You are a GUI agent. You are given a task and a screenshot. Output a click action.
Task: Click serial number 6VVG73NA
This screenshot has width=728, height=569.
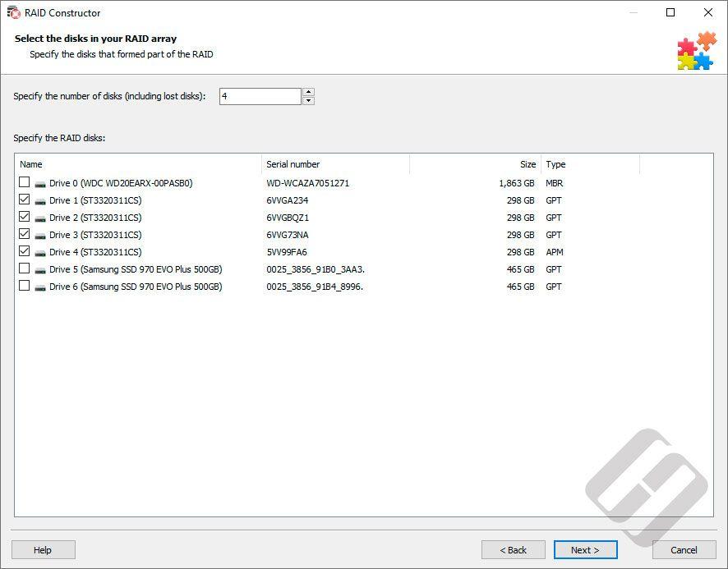click(x=288, y=235)
